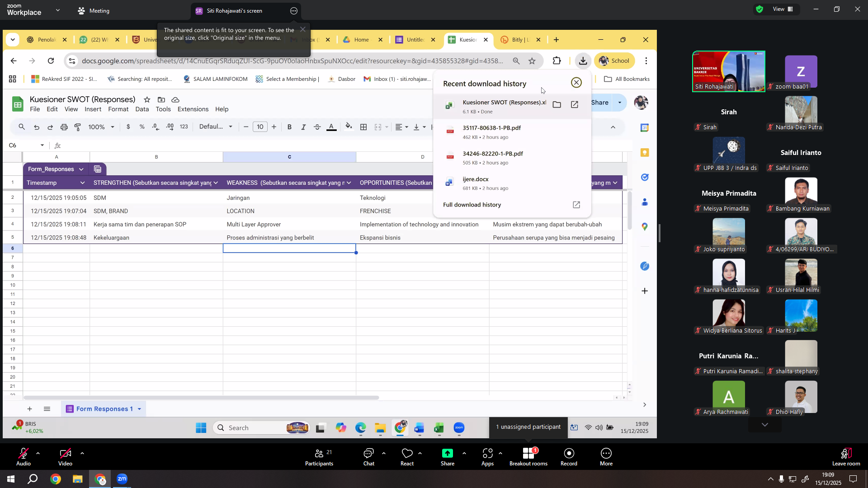Change Zoom View layout
The image size is (868, 488).
pyautogui.click(x=783, y=9)
